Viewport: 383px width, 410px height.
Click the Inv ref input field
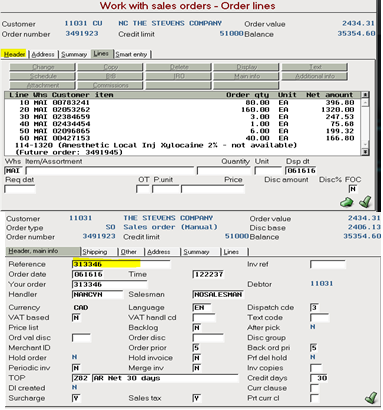(328, 265)
